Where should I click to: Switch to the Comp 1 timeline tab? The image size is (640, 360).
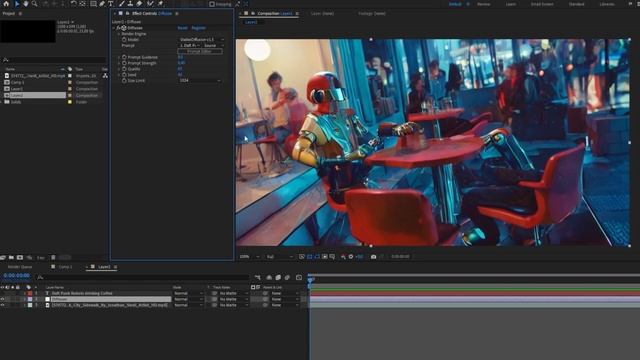(x=65, y=267)
